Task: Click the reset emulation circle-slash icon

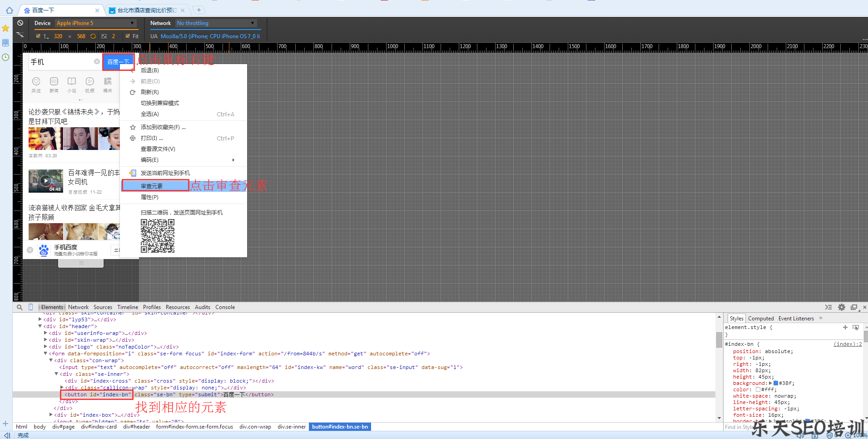Action: 20,23
